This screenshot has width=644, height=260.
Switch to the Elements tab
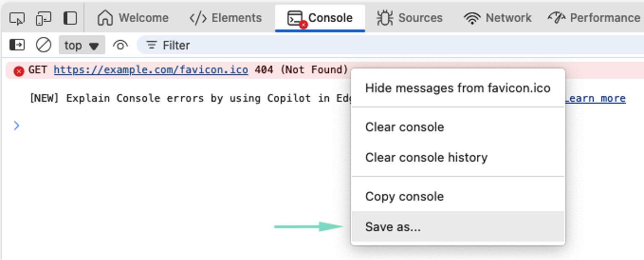coord(226,18)
